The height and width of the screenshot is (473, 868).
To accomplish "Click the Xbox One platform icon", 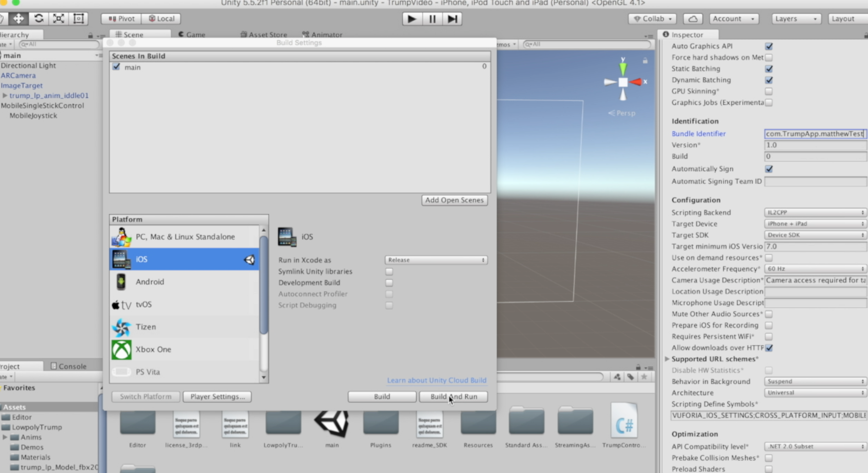I will (x=121, y=349).
